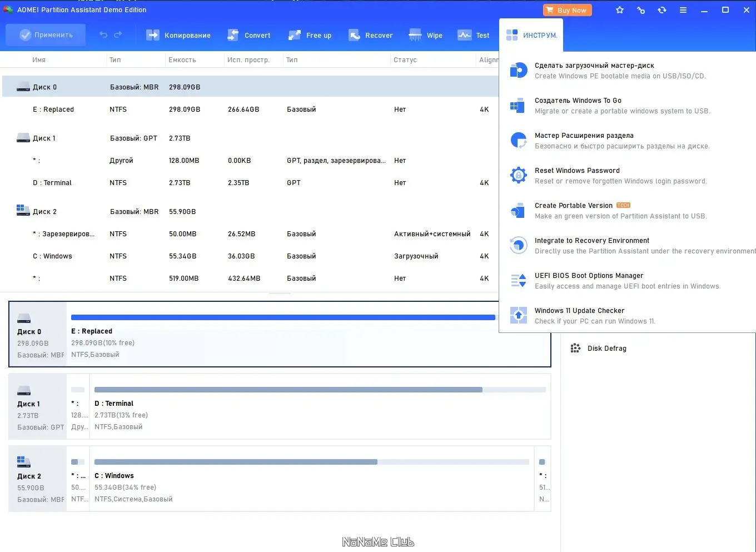Click the Integrate to Recovery Environment icon
The width and height of the screenshot is (756, 552).
[x=518, y=245]
